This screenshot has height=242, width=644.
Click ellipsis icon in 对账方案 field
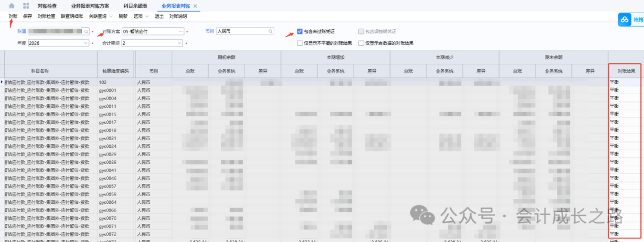pyautogui.click(x=180, y=31)
